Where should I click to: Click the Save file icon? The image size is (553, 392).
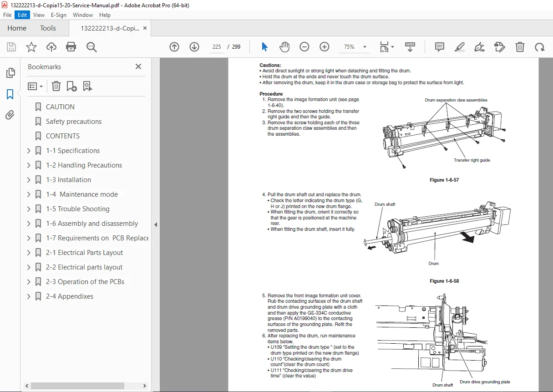click(x=11, y=47)
